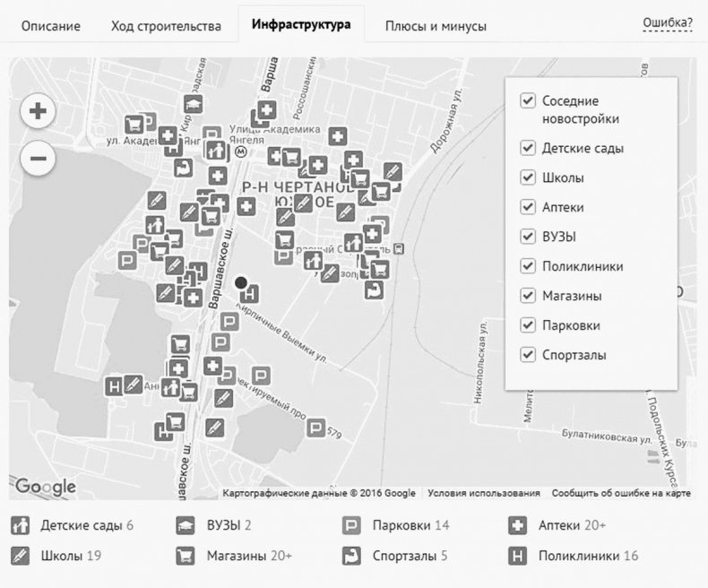Click the metro M station icon
Viewport: 708px width, 588px height.
coord(240,151)
